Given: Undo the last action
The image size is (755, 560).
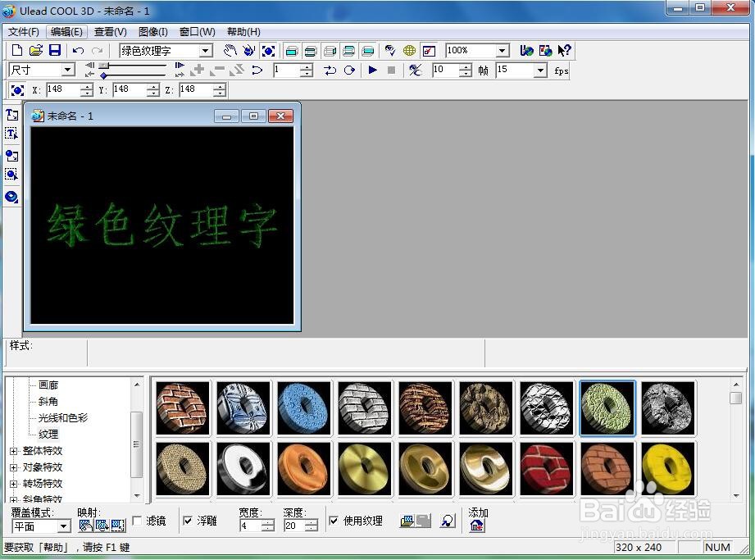Looking at the screenshot, I should pyautogui.click(x=78, y=50).
